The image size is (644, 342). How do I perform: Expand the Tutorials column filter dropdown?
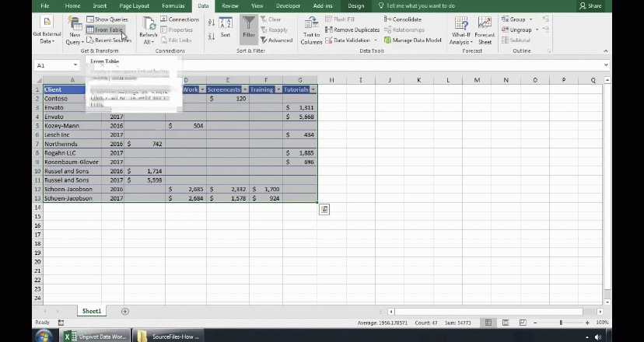[313, 89]
